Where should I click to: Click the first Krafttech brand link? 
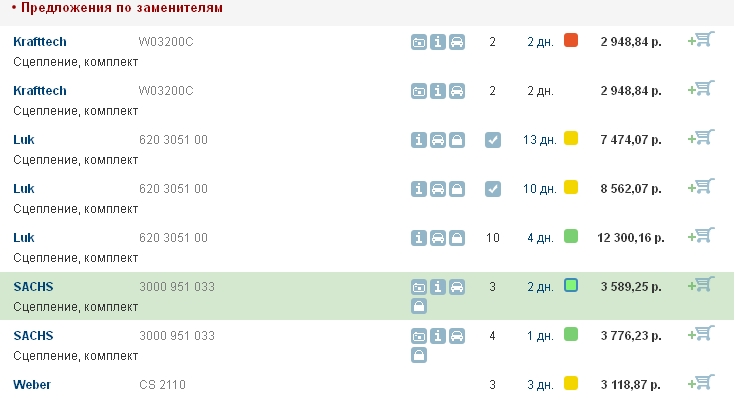coord(40,41)
